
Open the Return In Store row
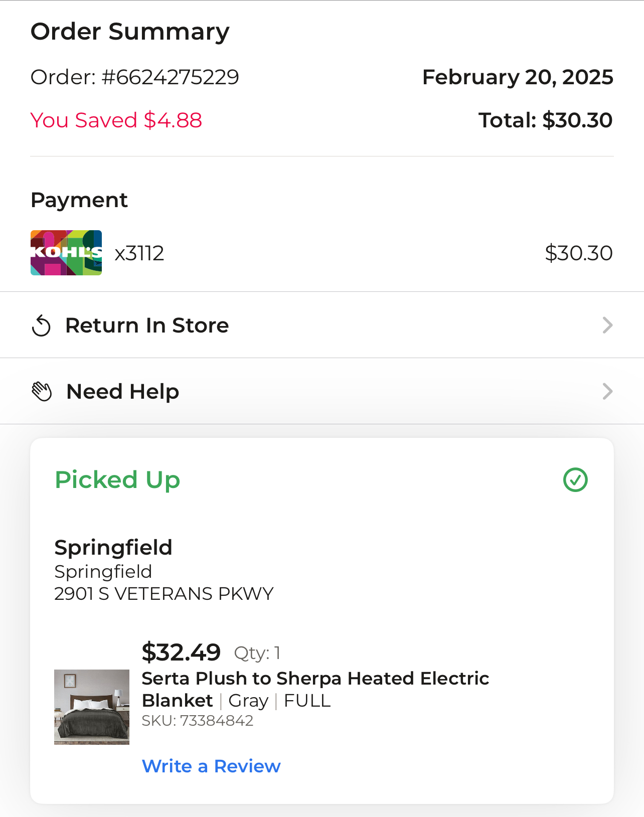tap(322, 325)
